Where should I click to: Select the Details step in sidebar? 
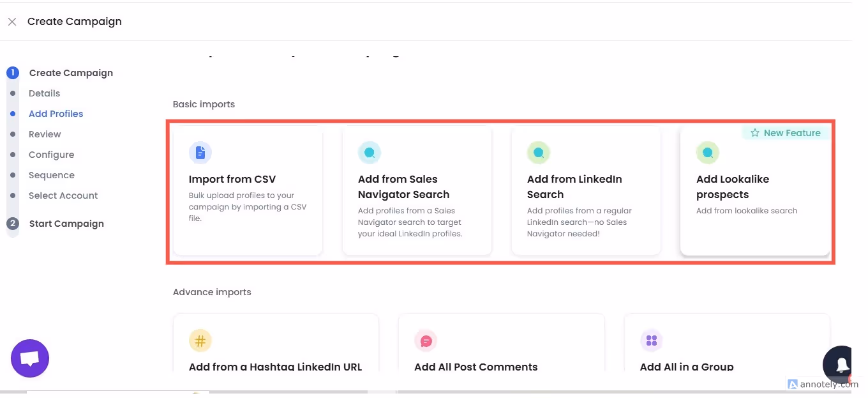click(44, 93)
